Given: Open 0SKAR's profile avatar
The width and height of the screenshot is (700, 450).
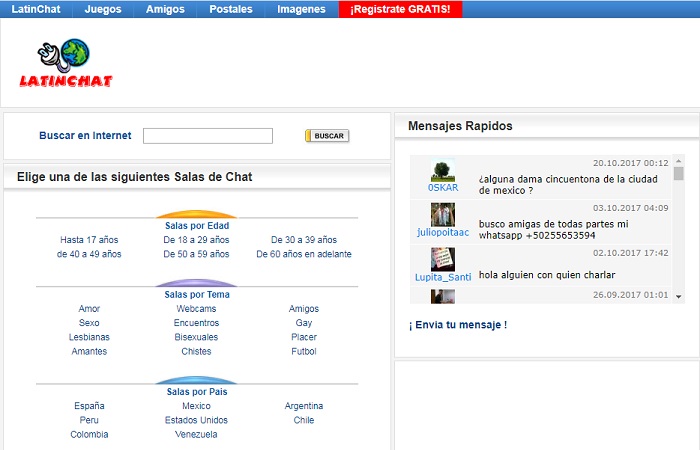Looking at the screenshot, I should coord(443,169).
